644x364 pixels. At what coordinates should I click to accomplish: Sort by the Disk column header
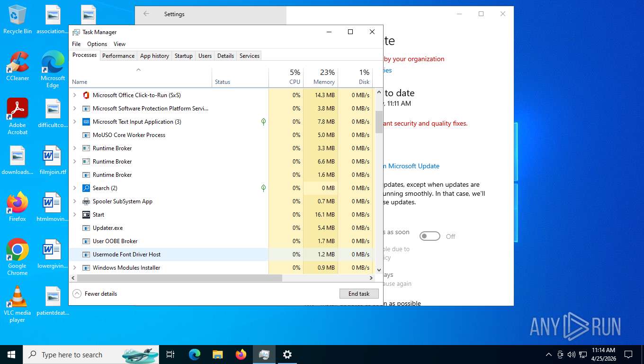(355, 78)
